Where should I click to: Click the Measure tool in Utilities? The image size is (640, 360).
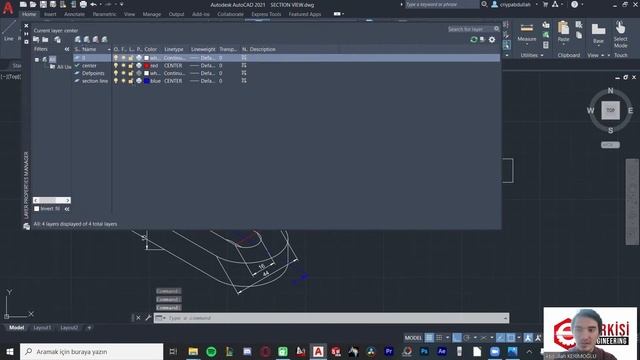(527, 32)
